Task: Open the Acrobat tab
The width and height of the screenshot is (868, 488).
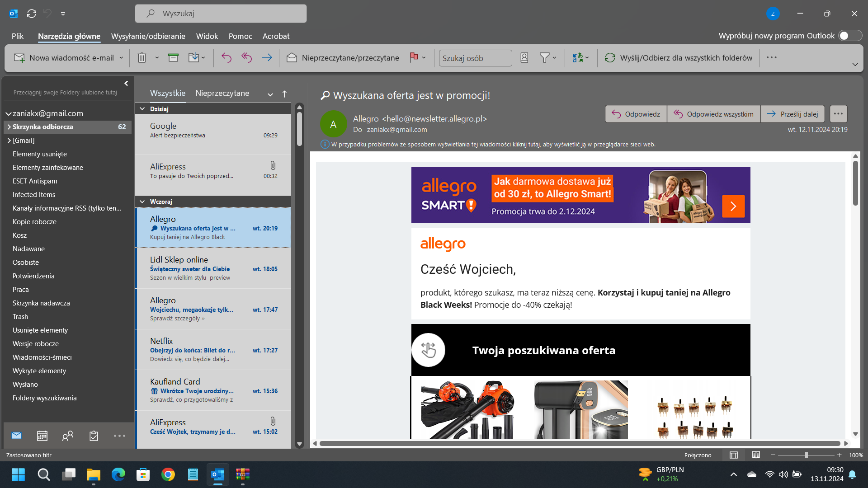Action: [276, 36]
